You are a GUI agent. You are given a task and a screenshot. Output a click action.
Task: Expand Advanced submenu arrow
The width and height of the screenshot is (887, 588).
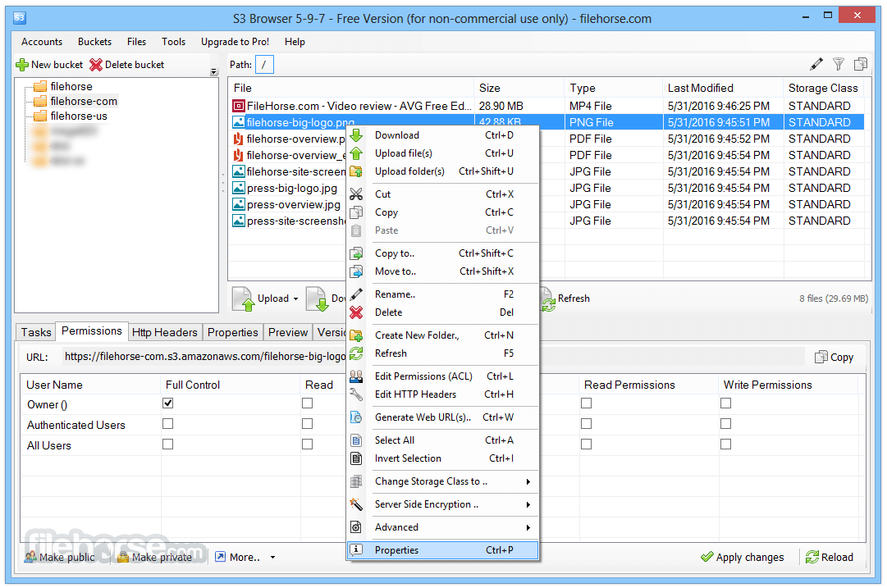[528, 527]
